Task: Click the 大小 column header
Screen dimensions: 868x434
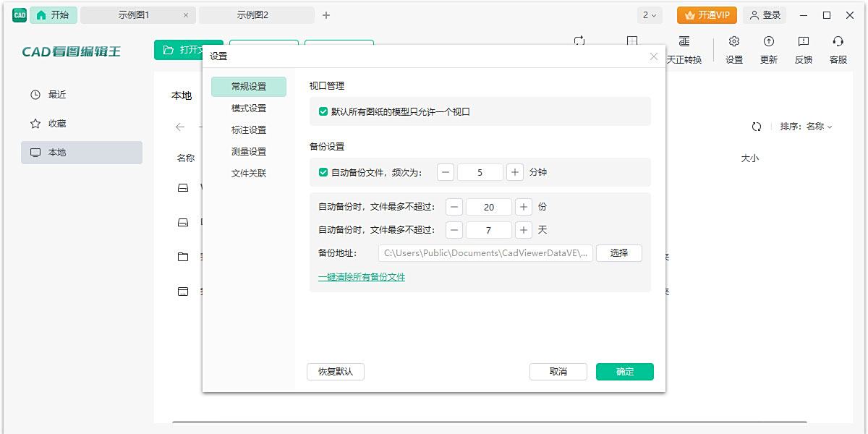Action: click(750, 158)
